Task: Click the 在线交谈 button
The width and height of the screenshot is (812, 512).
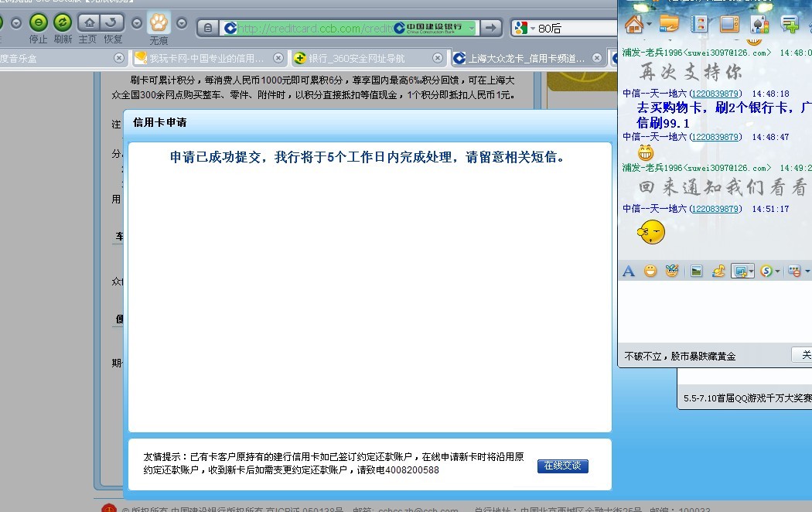Action: click(x=562, y=466)
